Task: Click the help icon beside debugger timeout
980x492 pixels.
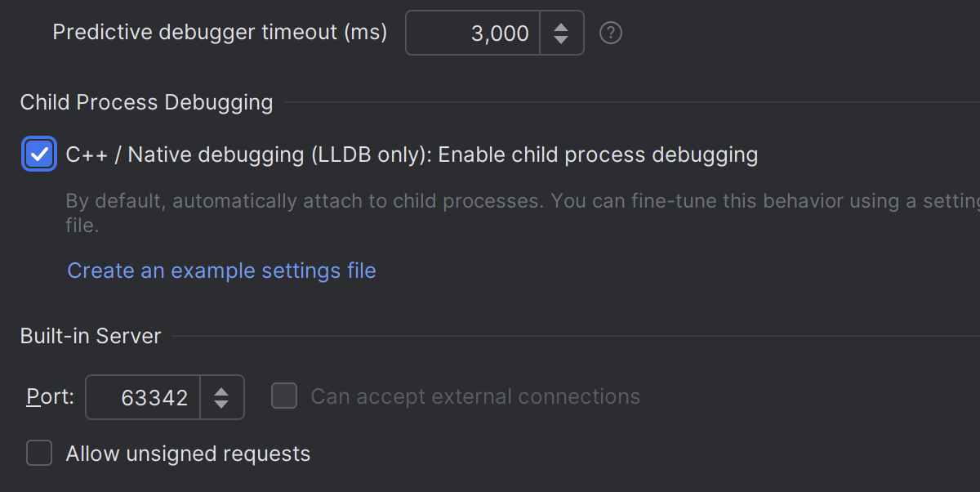Action: point(611,33)
